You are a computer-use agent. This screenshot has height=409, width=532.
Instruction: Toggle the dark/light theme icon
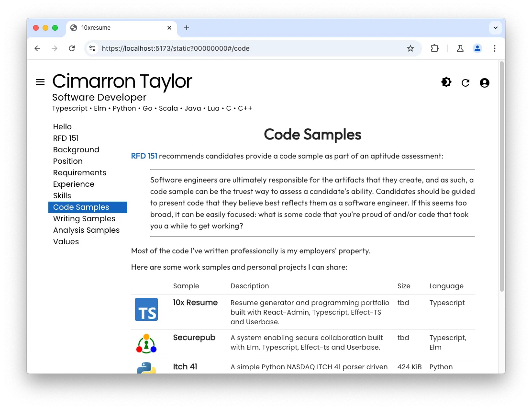click(446, 82)
